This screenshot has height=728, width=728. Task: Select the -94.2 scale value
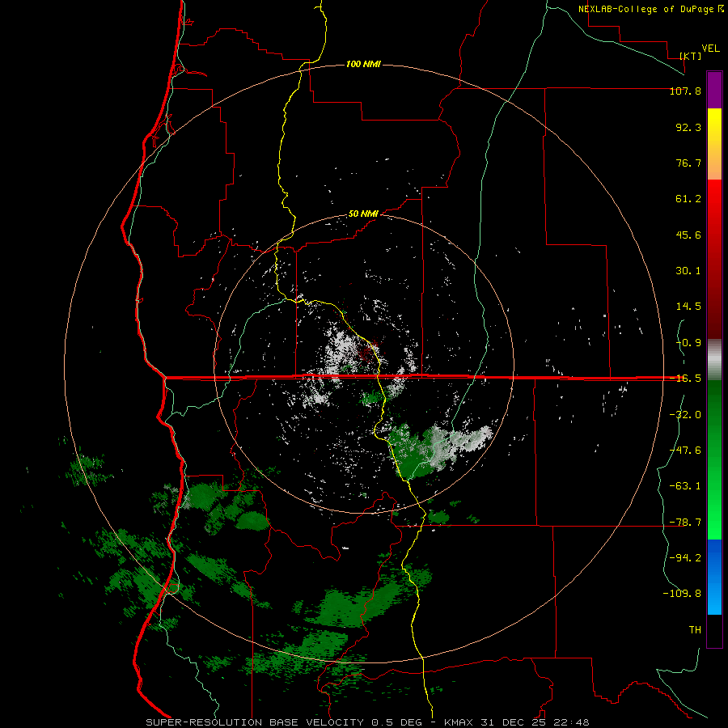click(x=685, y=558)
